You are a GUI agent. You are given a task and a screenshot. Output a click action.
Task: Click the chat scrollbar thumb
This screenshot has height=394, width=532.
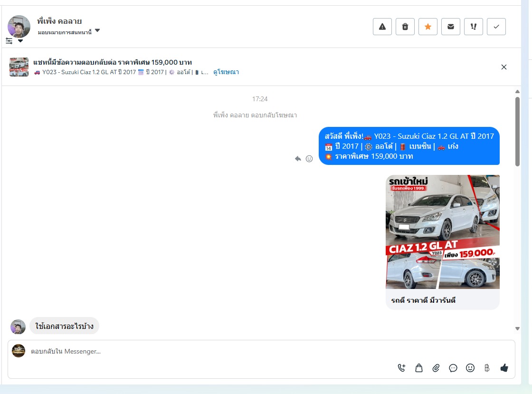pyautogui.click(x=517, y=132)
